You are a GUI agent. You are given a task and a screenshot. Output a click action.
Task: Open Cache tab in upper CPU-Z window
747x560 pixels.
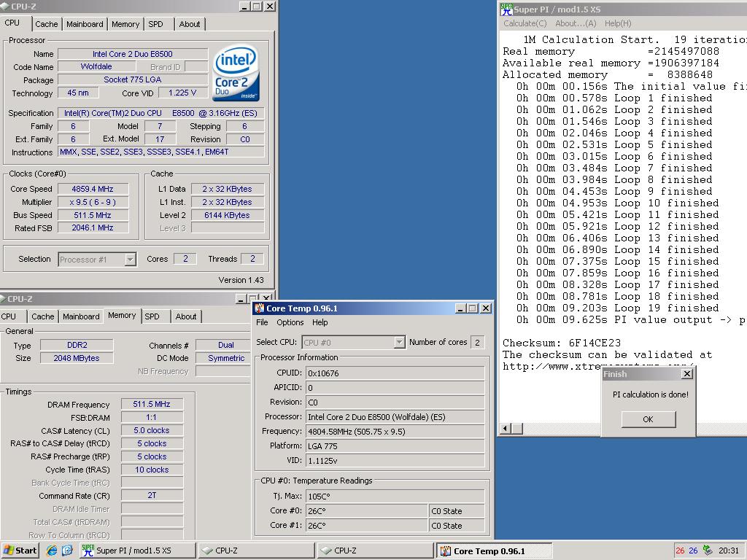pos(46,24)
